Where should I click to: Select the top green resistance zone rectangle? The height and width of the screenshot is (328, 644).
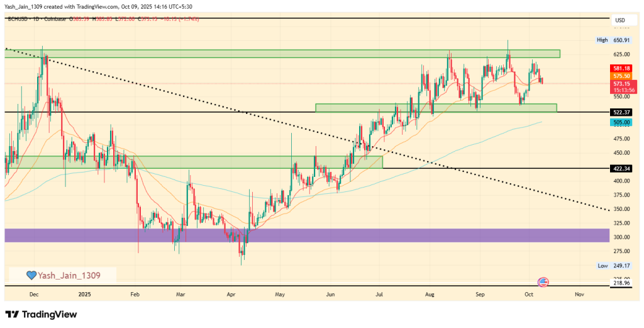283,54
